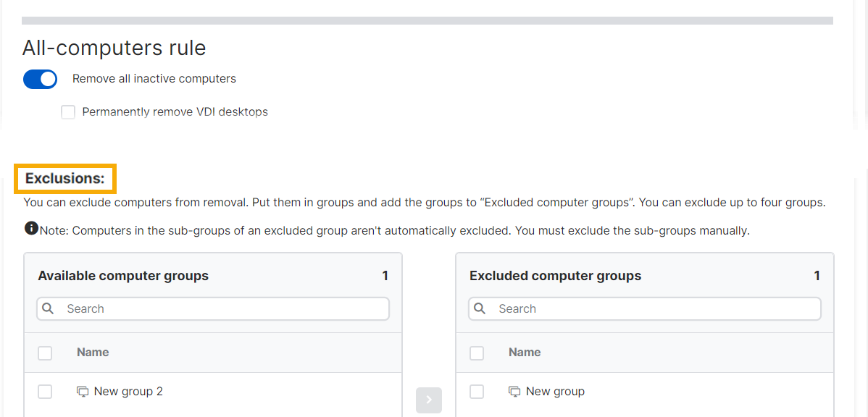Select the New group row name in Excluded list
Viewport: 868px width, 417px height.
tap(555, 392)
